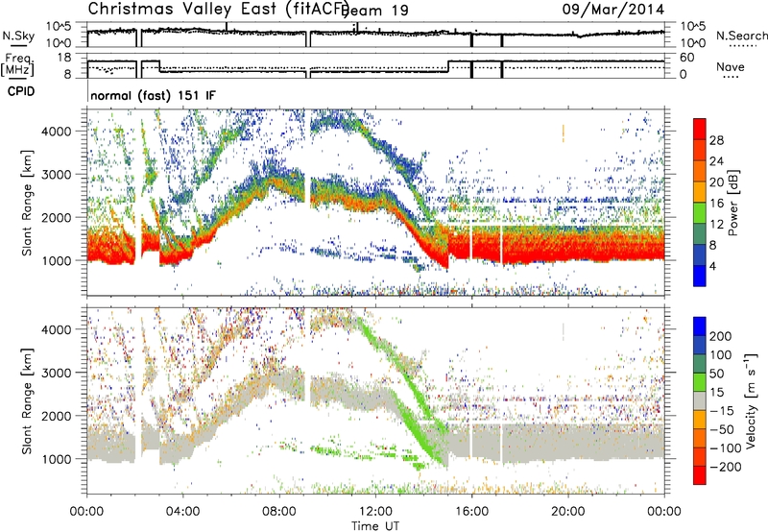Pick the bright green segment of Velocity colorbar
Image resolution: width=768 pixels, height=532 pixels.
click(700, 382)
